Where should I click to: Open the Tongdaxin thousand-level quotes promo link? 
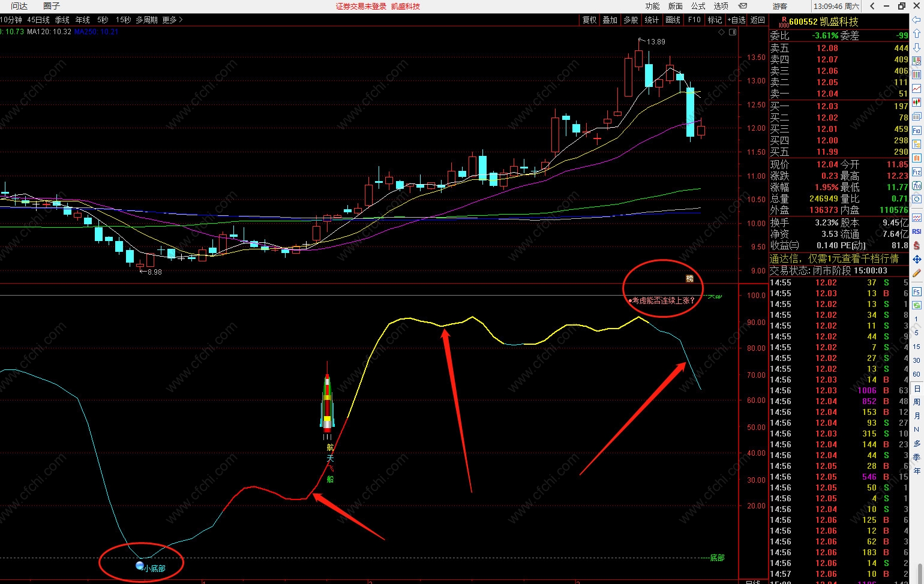(834, 258)
